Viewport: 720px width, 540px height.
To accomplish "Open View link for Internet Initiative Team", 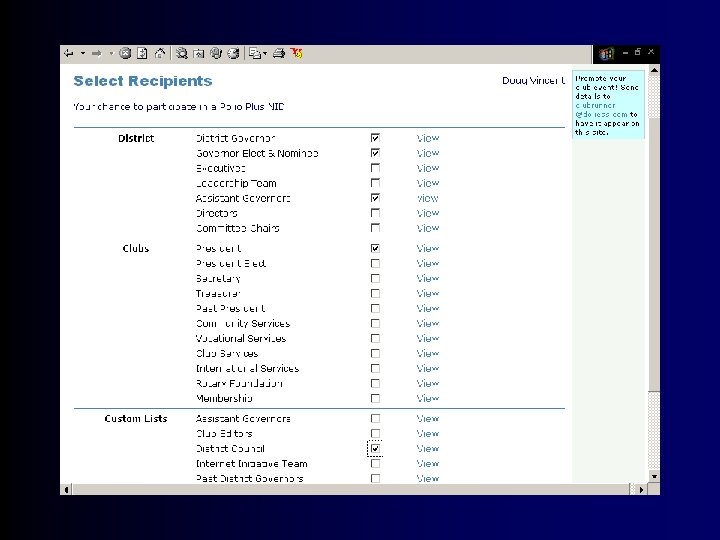I will click(428, 464).
